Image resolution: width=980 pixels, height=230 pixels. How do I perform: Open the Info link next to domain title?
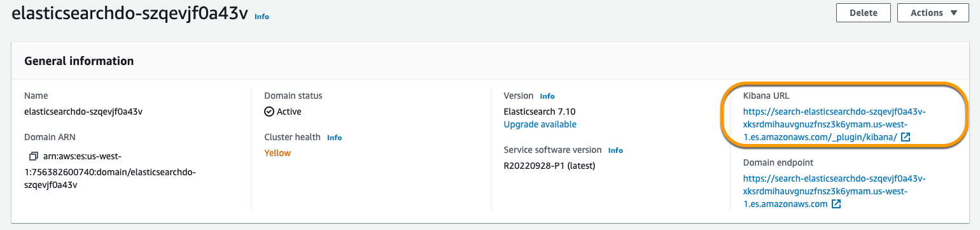tap(262, 17)
